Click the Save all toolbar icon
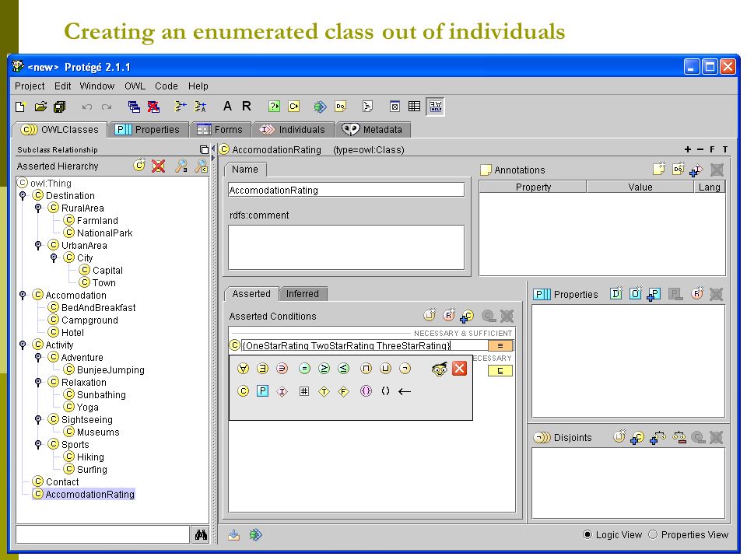Image resolution: width=747 pixels, height=560 pixels. [x=60, y=107]
